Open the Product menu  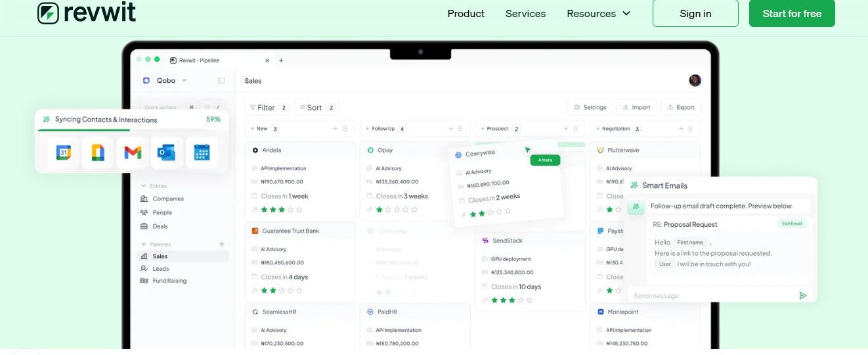pyautogui.click(x=466, y=13)
